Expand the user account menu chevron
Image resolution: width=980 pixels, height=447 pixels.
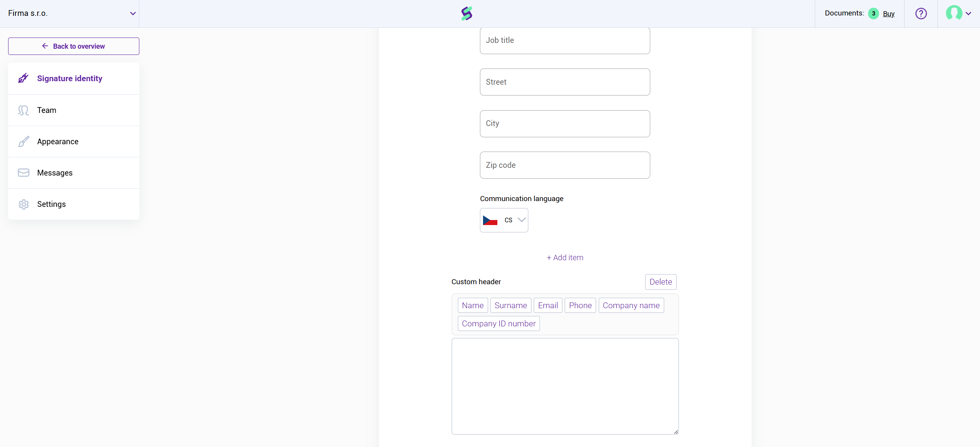coord(968,14)
